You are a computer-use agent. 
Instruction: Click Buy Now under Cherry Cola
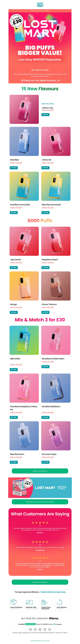(45, 115)
